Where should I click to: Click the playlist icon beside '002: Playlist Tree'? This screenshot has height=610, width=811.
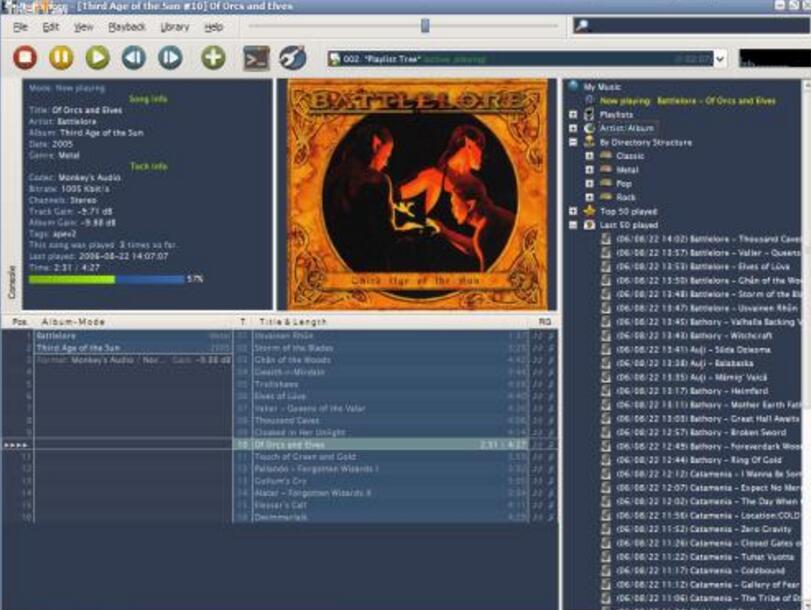[335, 58]
